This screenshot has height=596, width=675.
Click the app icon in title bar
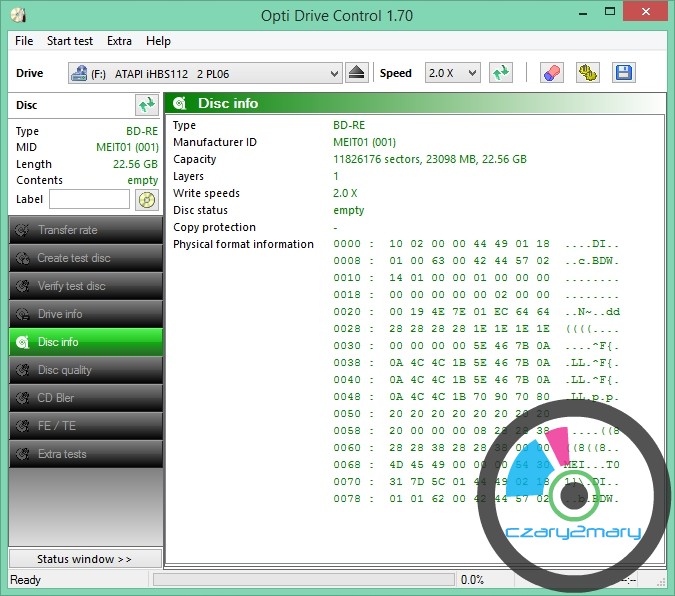[x=17, y=16]
